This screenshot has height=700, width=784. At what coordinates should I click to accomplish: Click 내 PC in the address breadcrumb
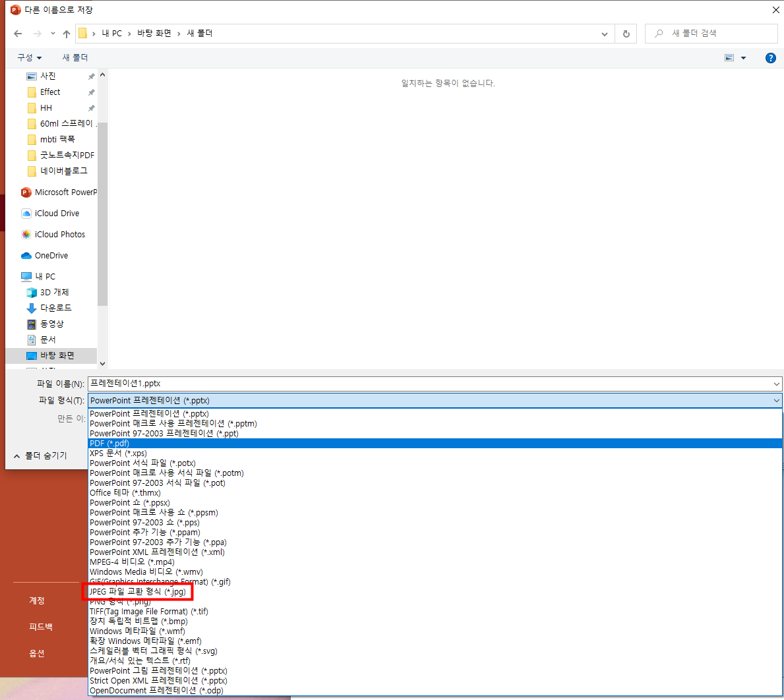point(112,34)
